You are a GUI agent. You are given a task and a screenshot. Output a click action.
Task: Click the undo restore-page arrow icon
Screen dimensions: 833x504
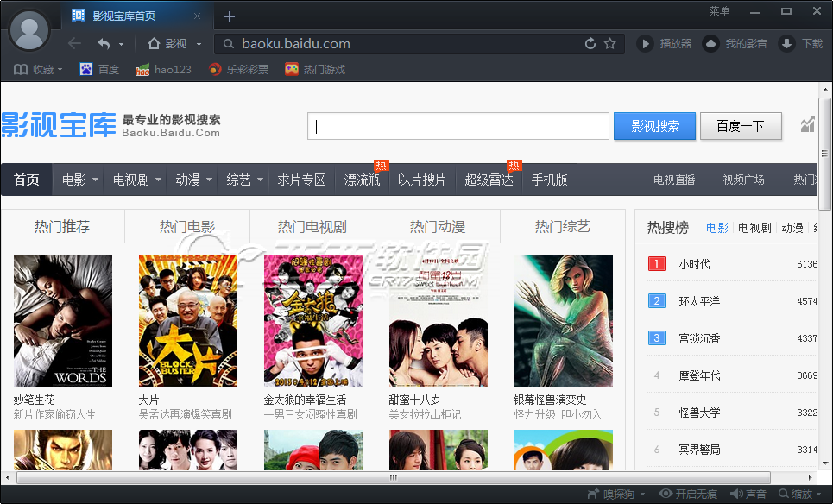point(104,43)
